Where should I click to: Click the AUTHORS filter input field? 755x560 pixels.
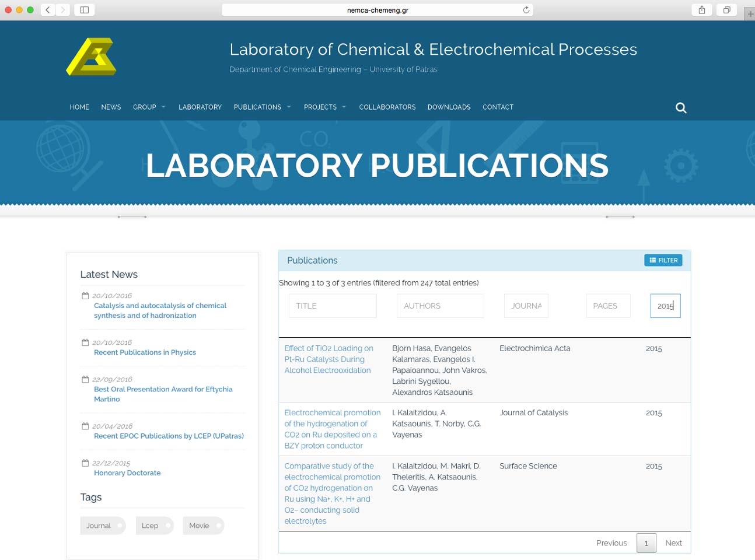(x=441, y=306)
